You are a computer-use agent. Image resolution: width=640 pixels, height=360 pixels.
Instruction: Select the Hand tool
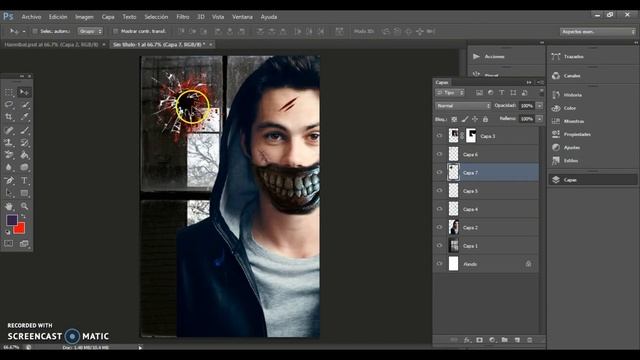9,206
